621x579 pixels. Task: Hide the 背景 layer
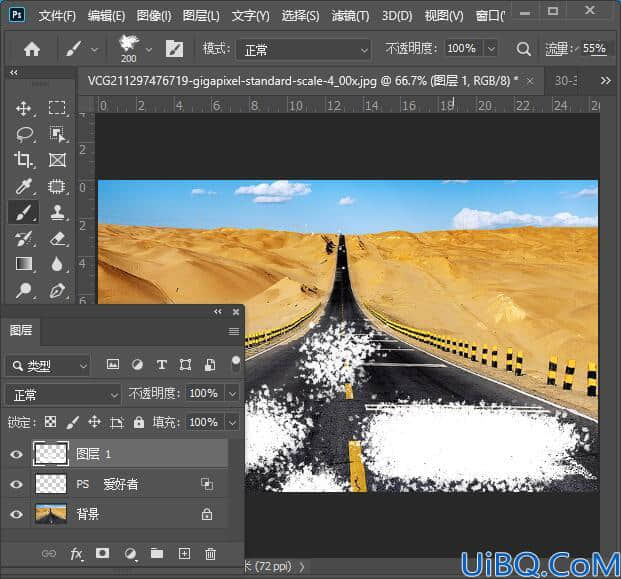coord(16,514)
